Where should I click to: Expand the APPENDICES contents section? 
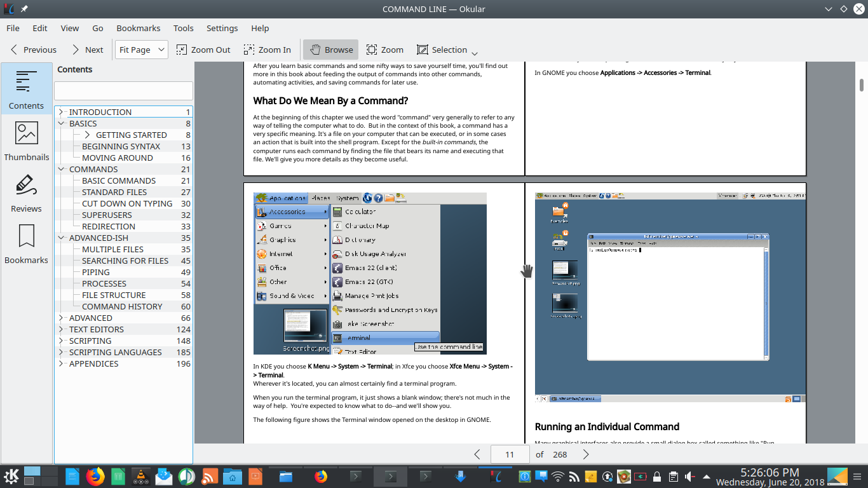pyautogui.click(x=61, y=363)
